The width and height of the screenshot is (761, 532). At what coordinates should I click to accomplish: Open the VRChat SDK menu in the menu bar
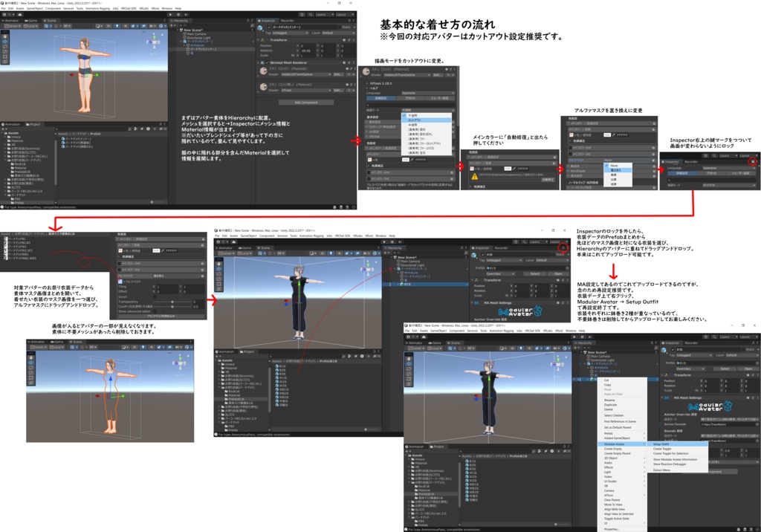pyautogui.click(x=128, y=8)
